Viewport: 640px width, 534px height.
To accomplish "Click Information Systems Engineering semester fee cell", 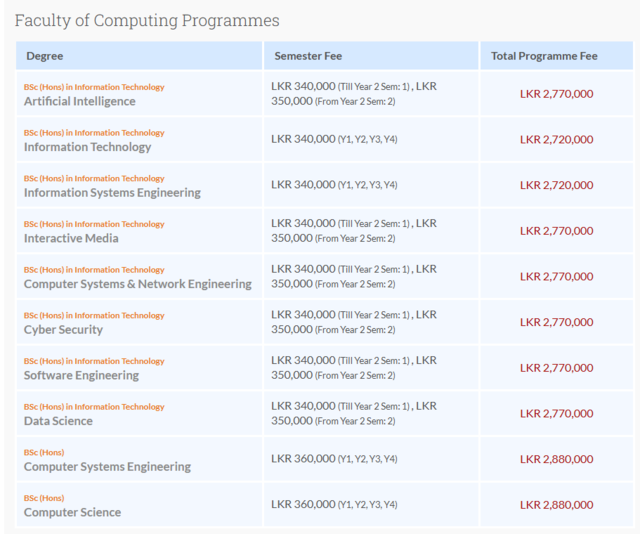I will point(371,185).
